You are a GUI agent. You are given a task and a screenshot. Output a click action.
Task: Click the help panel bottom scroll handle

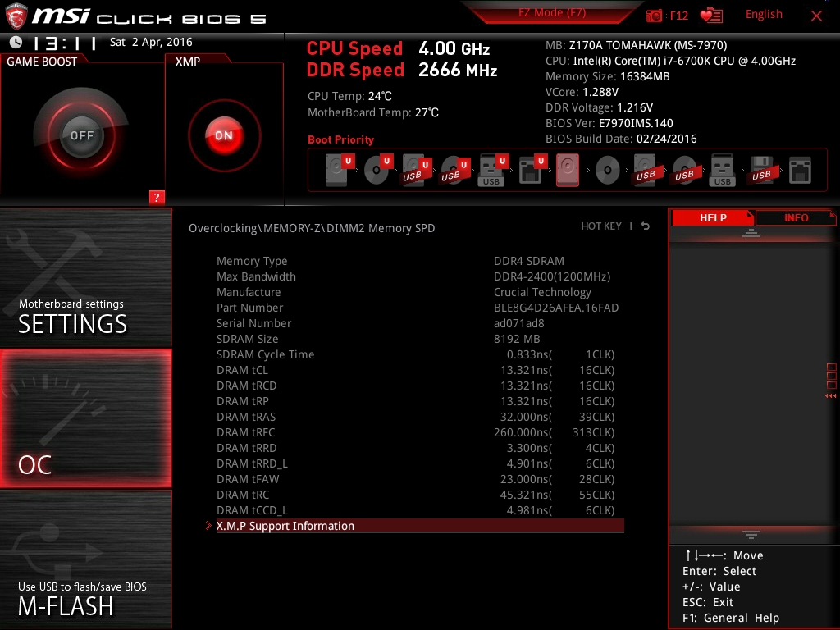751,535
